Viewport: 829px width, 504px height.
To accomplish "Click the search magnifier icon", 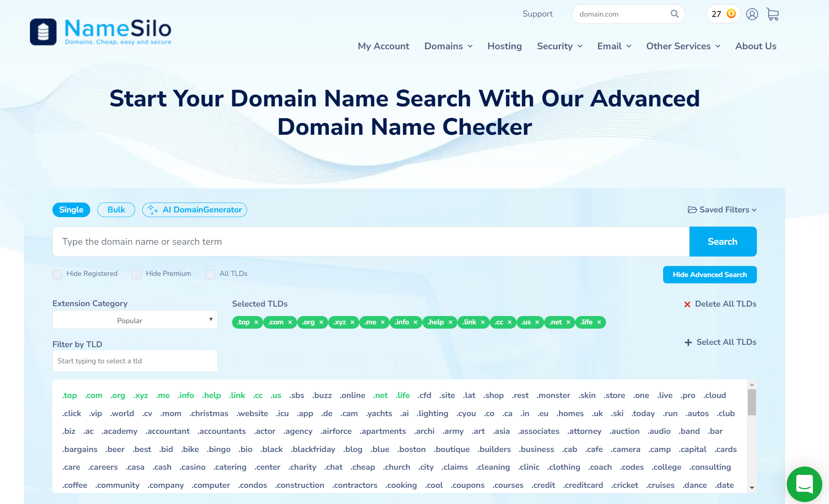I will tap(674, 14).
